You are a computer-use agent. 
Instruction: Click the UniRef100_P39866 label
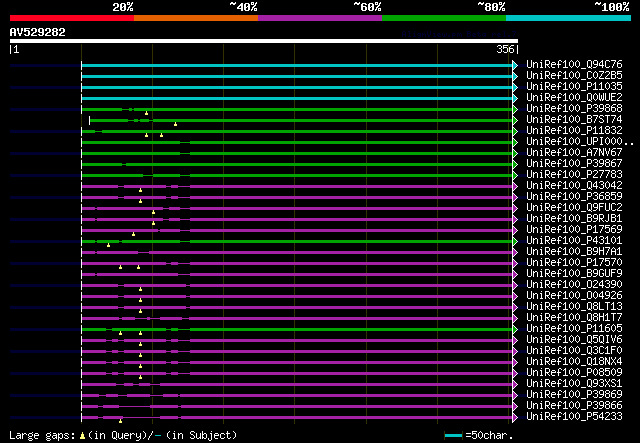tap(574, 406)
